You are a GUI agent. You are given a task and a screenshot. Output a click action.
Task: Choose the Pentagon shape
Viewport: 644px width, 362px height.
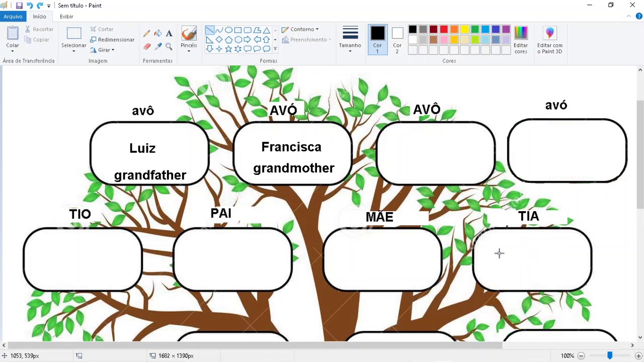pos(228,39)
